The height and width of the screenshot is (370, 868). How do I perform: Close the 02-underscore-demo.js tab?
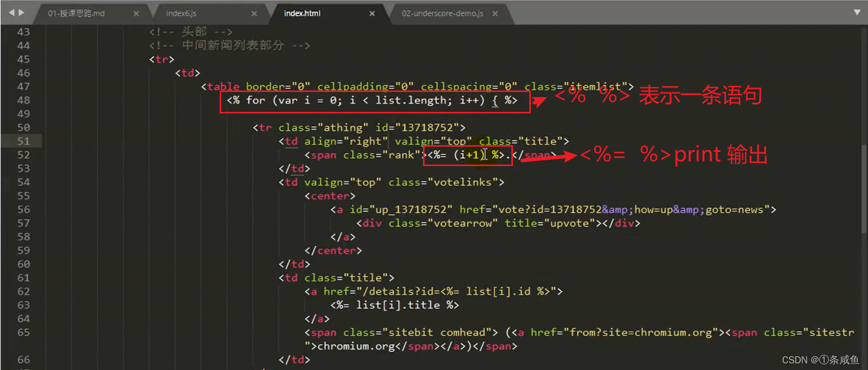point(495,14)
